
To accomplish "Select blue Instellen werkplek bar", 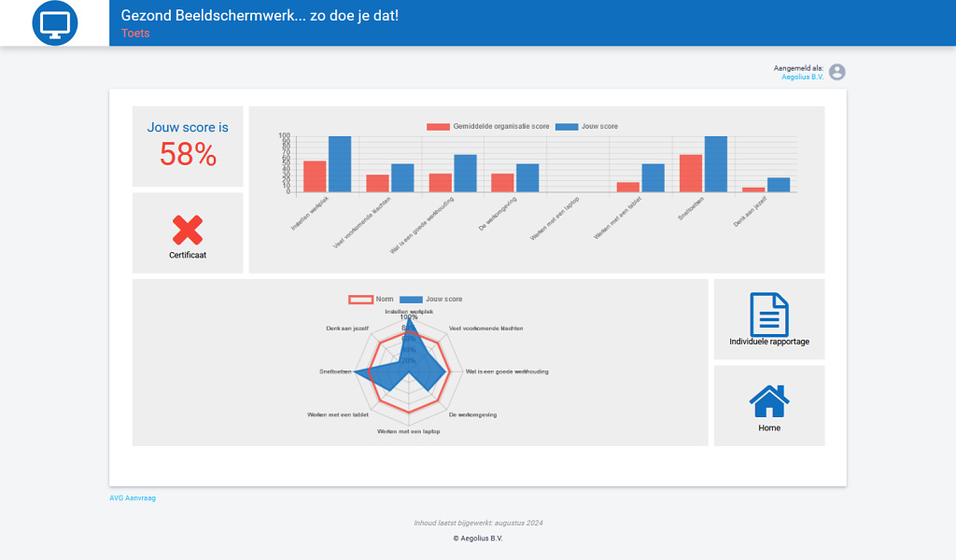I will point(340,164).
